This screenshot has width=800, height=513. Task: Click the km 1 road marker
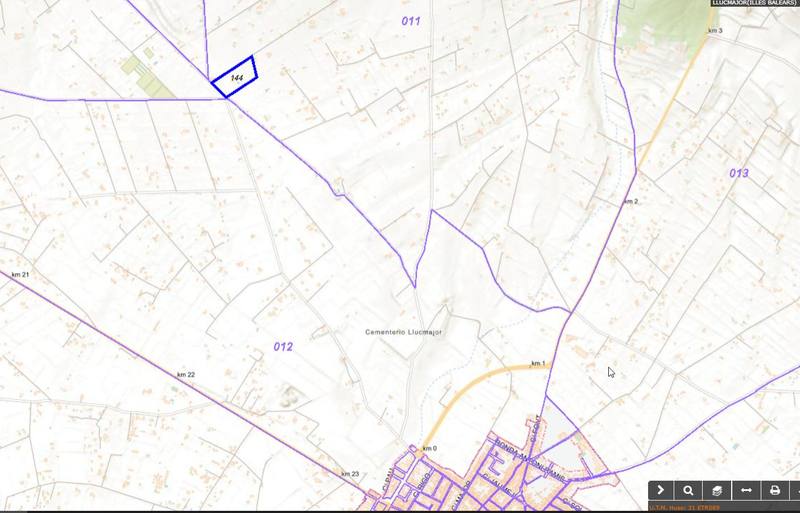[538, 363]
